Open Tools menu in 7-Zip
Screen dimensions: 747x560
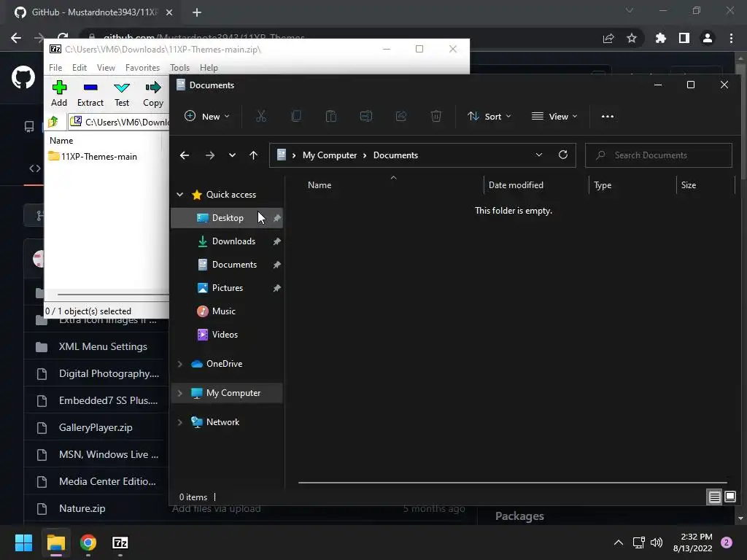pos(179,68)
